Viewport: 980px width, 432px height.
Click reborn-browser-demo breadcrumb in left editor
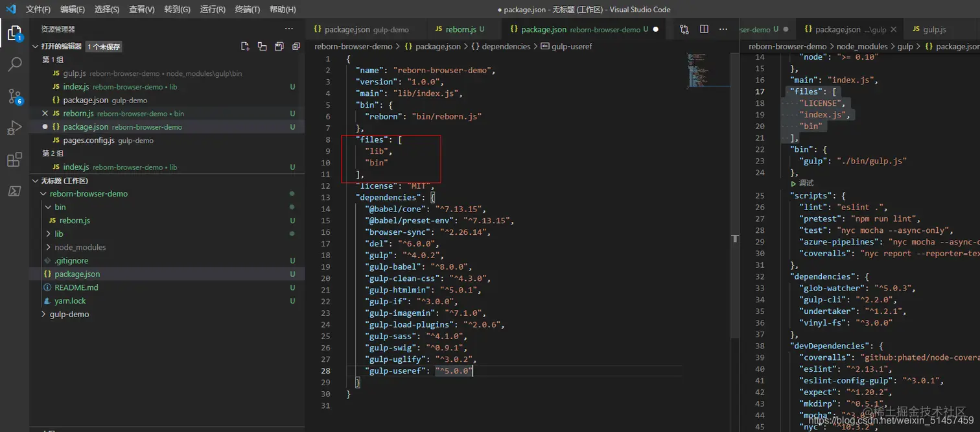(353, 47)
